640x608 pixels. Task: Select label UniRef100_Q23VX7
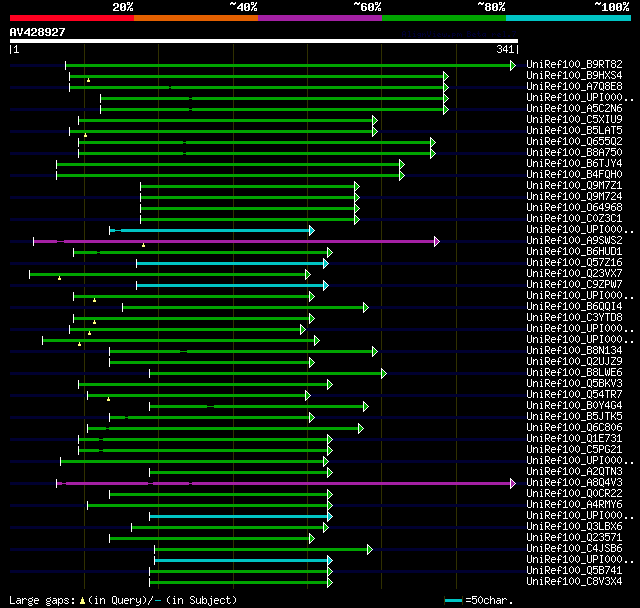click(574, 274)
